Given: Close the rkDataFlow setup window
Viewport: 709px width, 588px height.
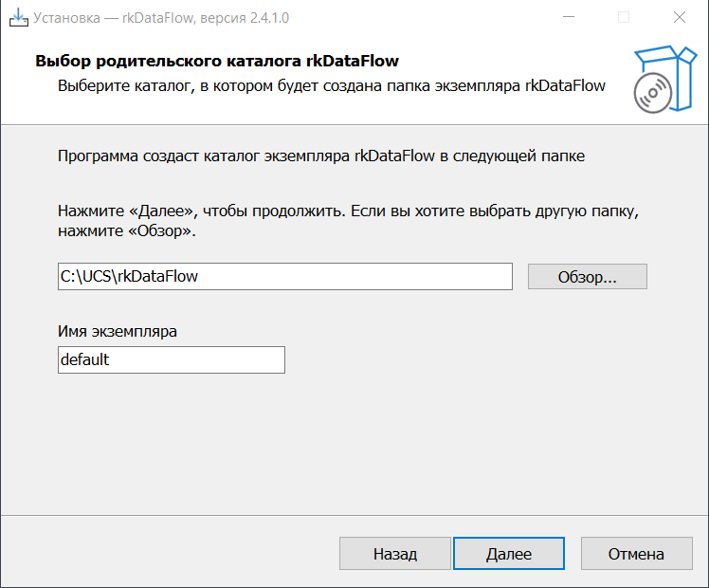Looking at the screenshot, I should click(x=679, y=17).
